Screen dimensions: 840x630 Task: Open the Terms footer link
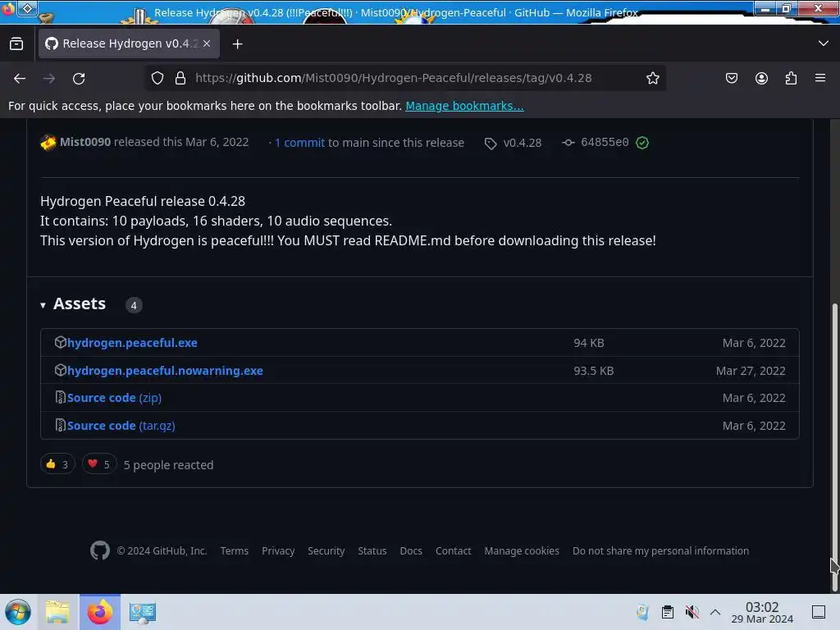(234, 550)
